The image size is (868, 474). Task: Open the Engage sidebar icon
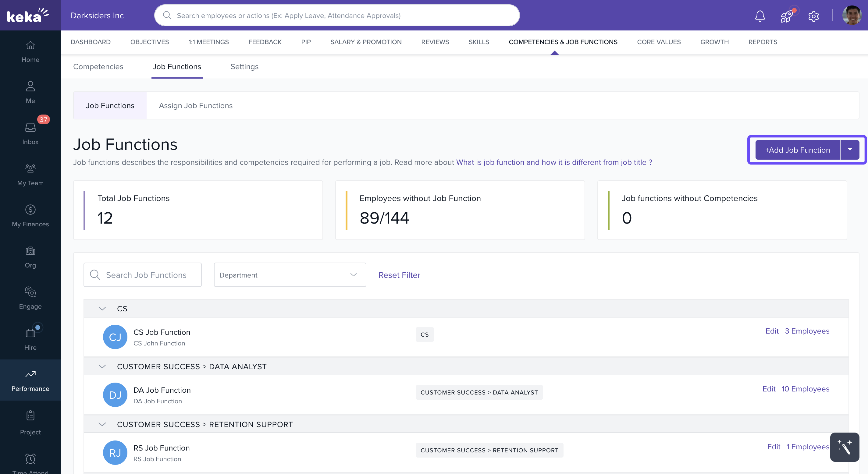[x=30, y=298]
